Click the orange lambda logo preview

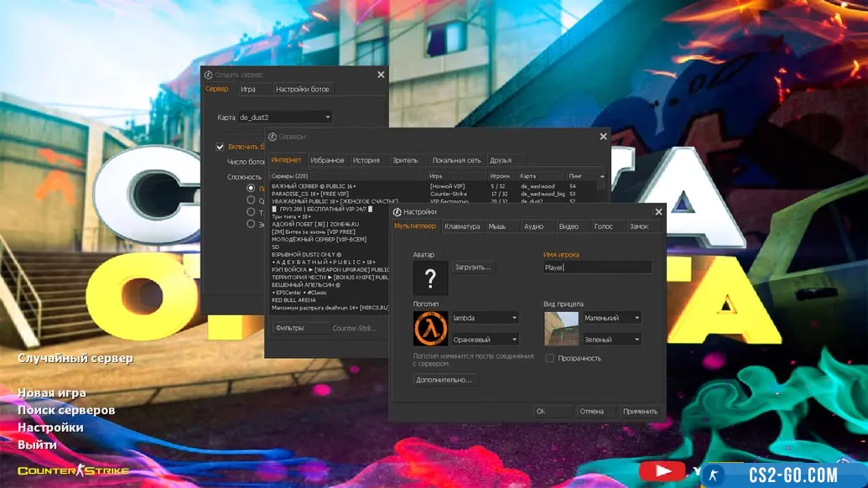(x=430, y=329)
